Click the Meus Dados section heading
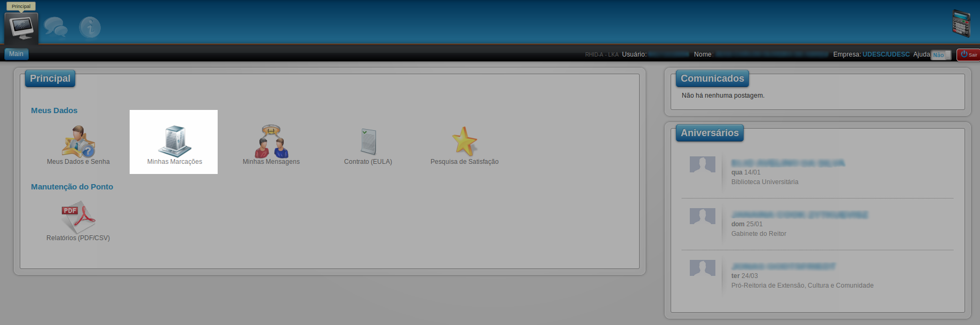The width and height of the screenshot is (980, 325). coord(54,110)
